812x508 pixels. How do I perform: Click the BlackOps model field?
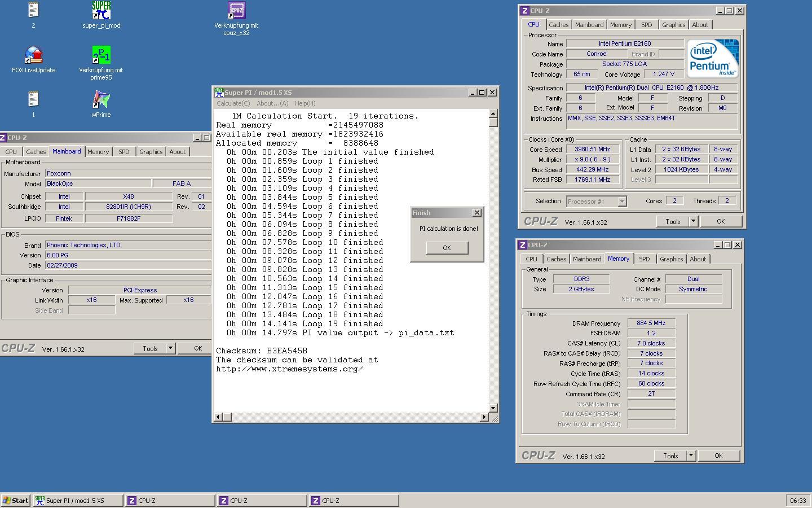(x=98, y=183)
